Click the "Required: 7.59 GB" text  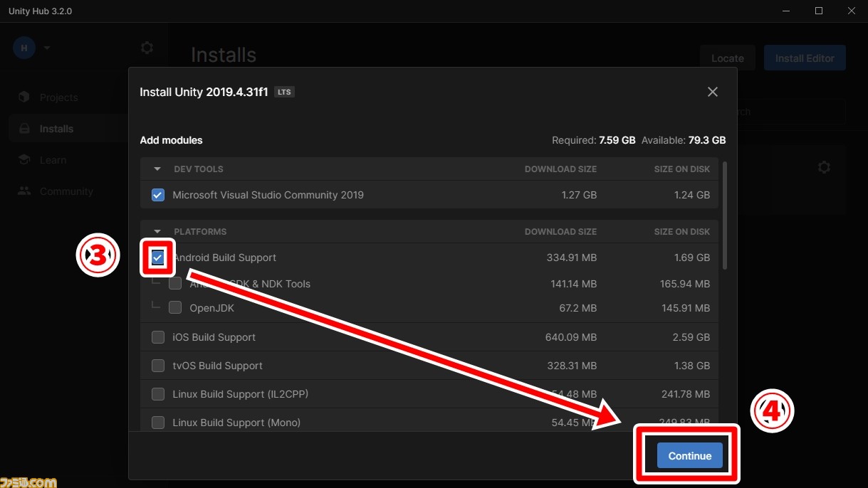[594, 140]
